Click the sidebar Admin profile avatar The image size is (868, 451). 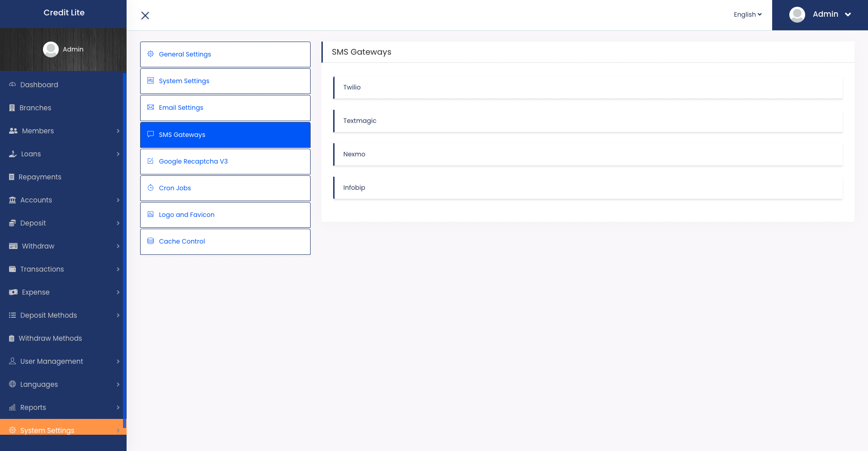tap(51, 49)
